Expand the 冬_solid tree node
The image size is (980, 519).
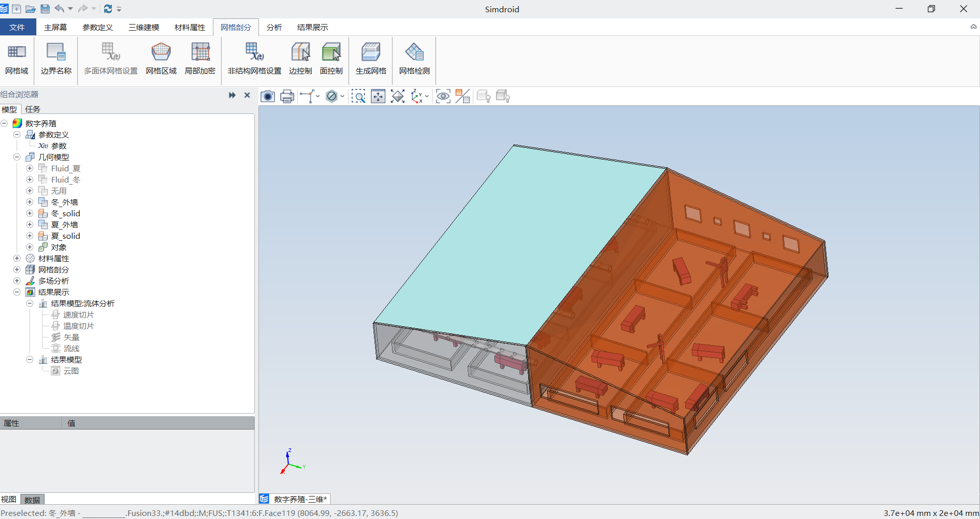[x=30, y=213]
